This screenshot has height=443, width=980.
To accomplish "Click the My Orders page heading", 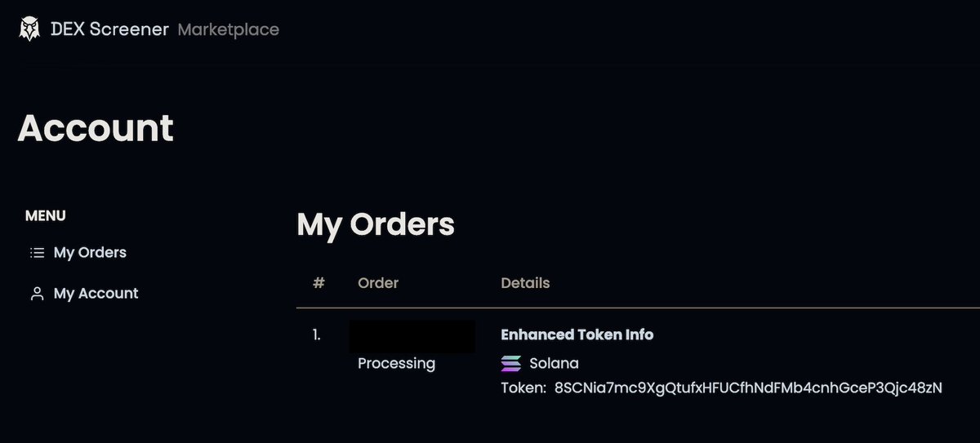I will [376, 224].
